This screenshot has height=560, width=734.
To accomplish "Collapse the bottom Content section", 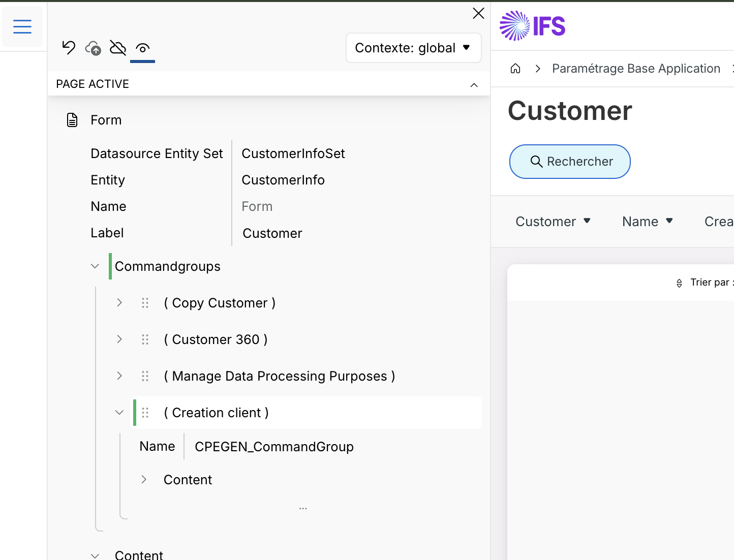I will [95, 555].
